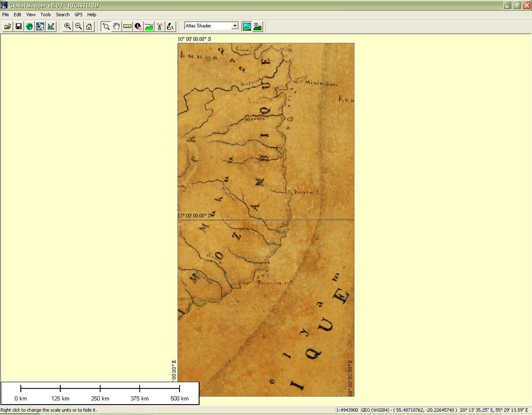Viewport: 532px width, 415px height.
Task: Click the Zoom Out magnifier icon
Action: pos(79,27)
